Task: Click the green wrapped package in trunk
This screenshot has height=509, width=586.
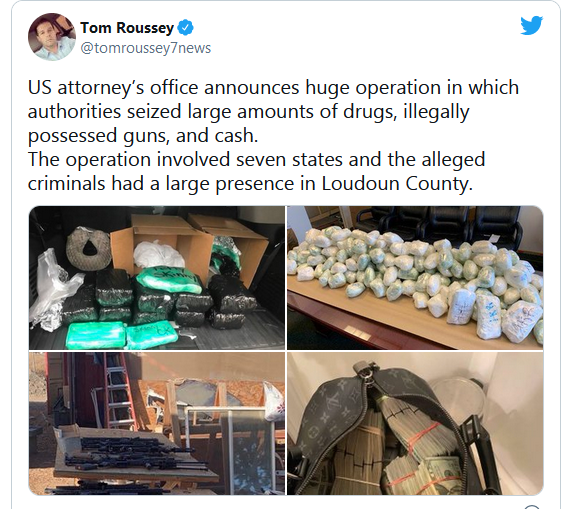Action: point(169,280)
